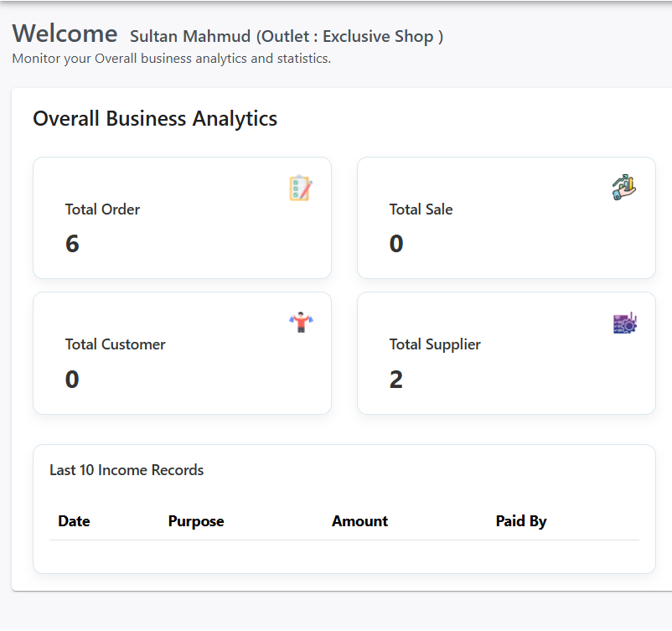Click the Total Customer person icon

(x=301, y=323)
